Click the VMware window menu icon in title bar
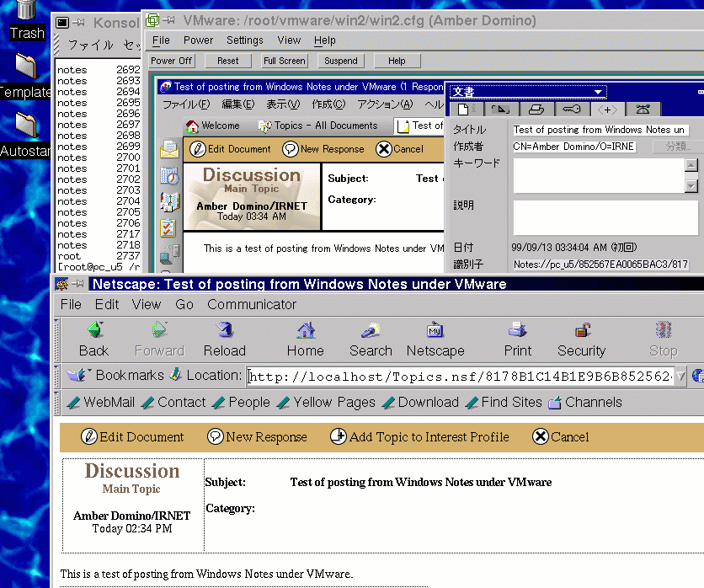The height and width of the screenshot is (588, 704). click(152, 19)
